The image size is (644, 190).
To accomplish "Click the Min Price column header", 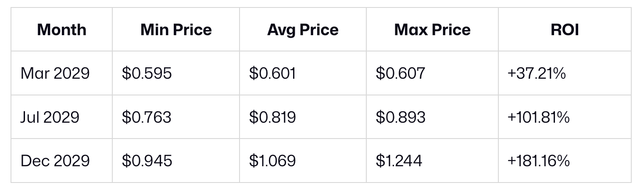I will (176, 29).
